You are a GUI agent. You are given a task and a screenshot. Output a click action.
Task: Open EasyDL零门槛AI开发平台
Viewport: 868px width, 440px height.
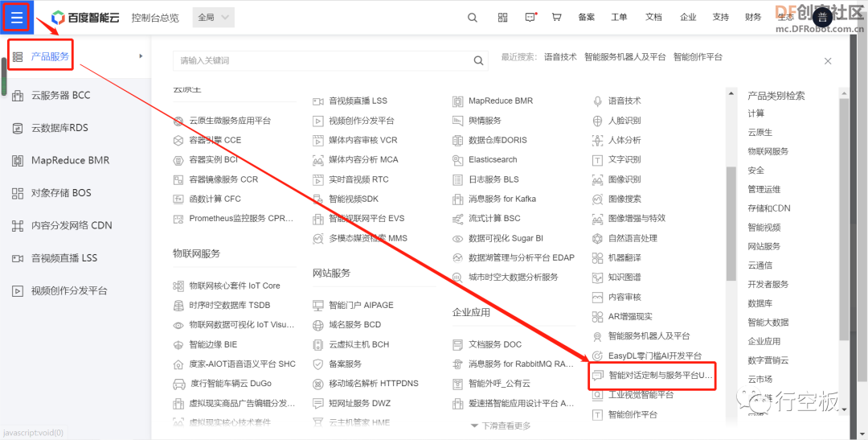tap(654, 356)
